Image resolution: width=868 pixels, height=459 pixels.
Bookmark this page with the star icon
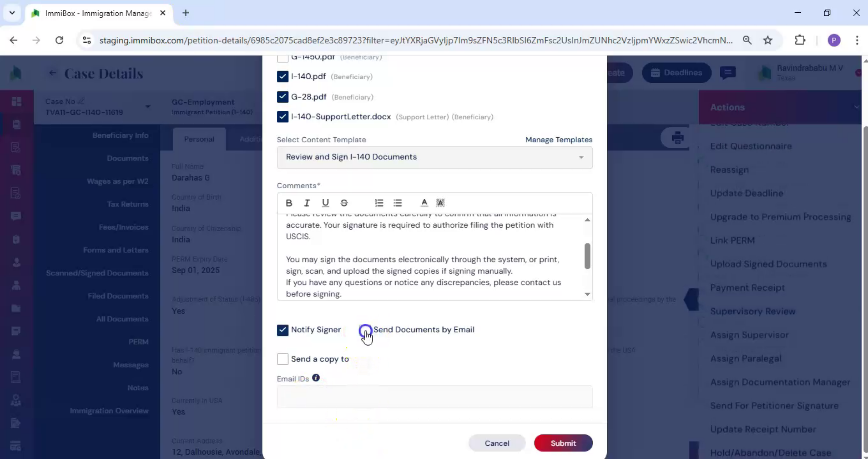pos(767,40)
